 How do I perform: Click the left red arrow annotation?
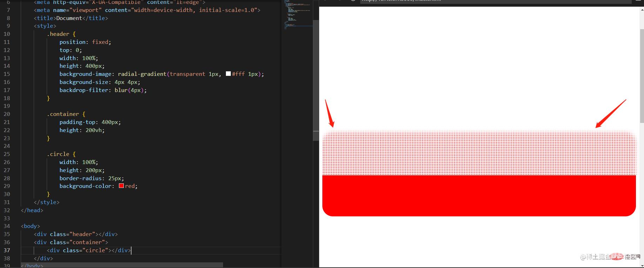pos(329,113)
